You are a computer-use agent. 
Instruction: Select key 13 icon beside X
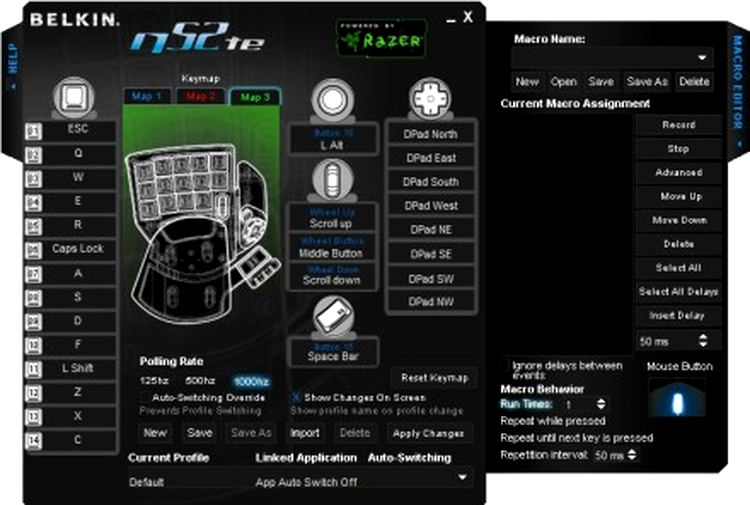(33, 417)
